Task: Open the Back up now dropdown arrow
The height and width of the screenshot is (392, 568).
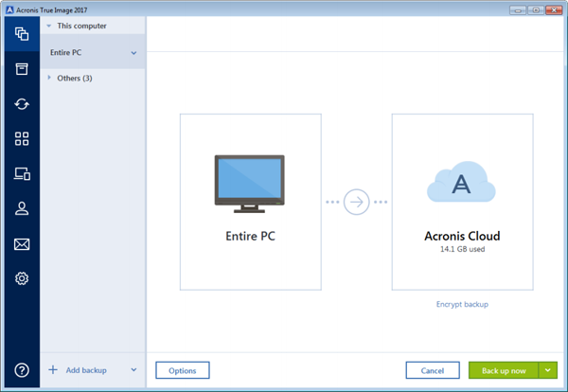Action: [547, 370]
